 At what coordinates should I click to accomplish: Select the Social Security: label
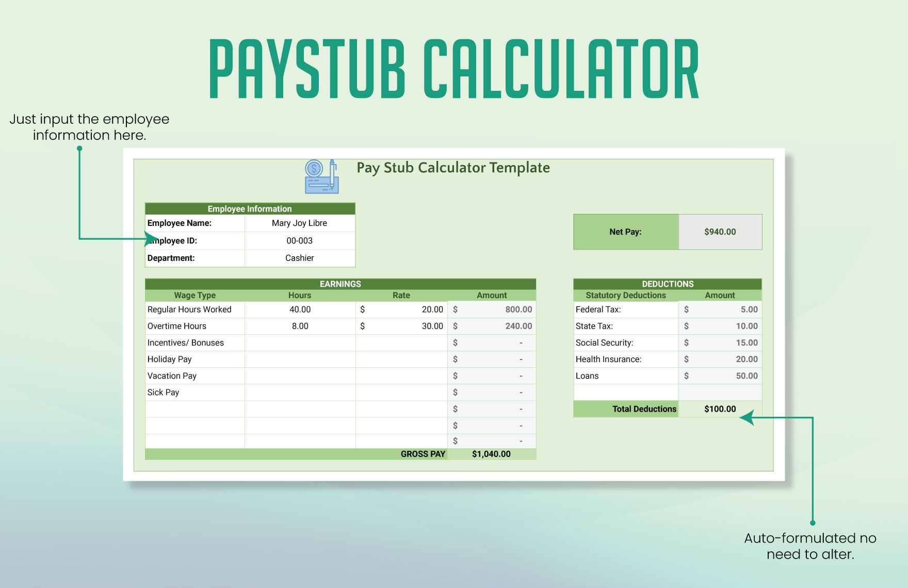click(x=604, y=343)
